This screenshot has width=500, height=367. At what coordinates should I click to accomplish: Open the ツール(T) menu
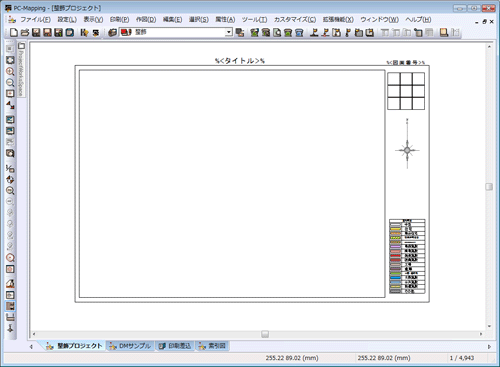pyautogui.click(x=254, y=20)
